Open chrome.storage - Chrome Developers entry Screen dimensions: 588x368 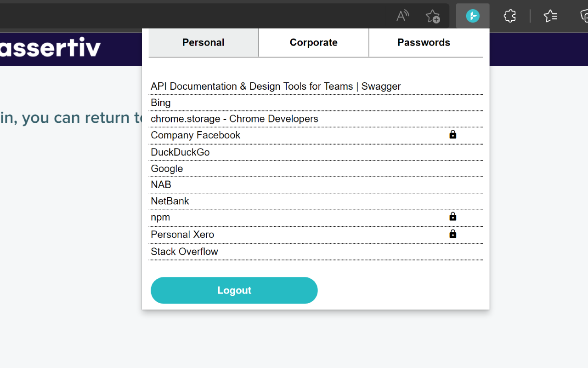coord(316,119)
